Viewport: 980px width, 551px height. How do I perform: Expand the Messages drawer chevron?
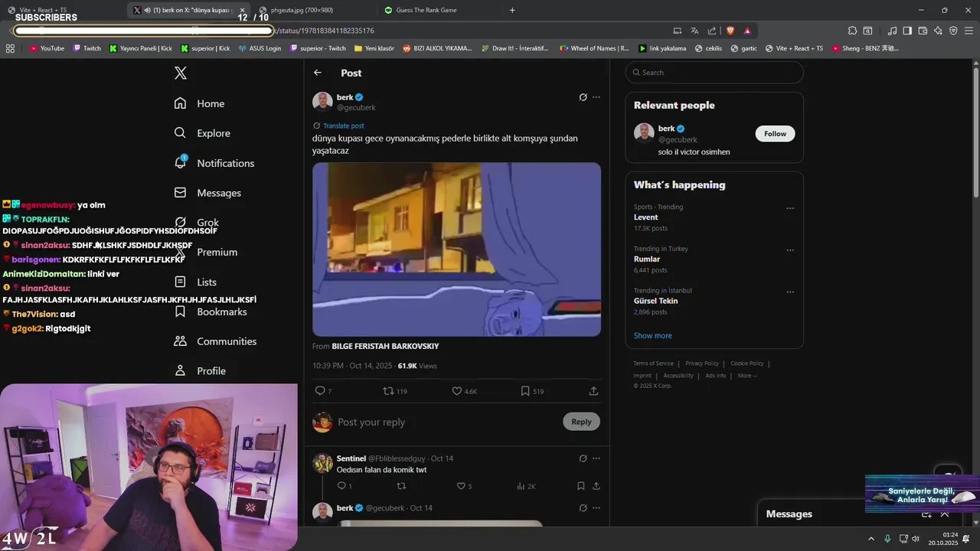tap(945, 514)
